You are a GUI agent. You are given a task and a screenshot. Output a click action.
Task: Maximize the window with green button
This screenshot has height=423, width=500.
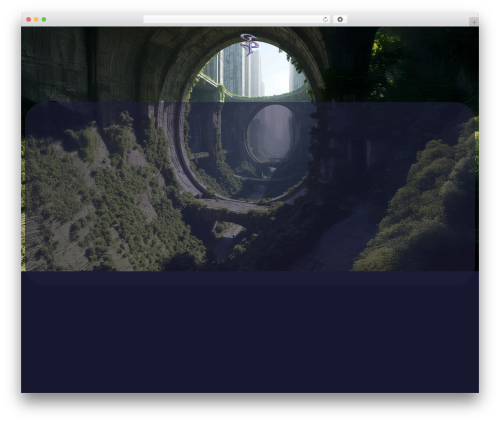44,19
